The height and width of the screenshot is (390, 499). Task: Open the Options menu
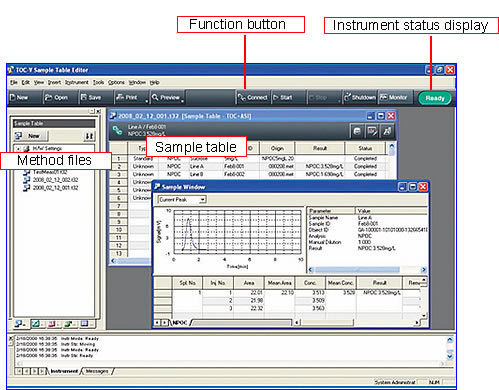coord(116,82)
